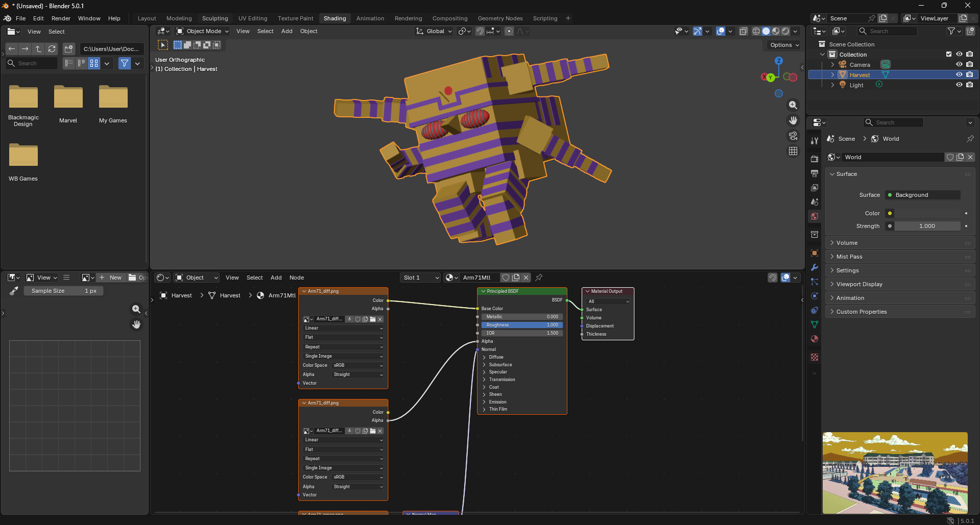Select the Sample tool eyedropper icon
The height and width of the screenshot is (525, 980).
coord(14,291)
